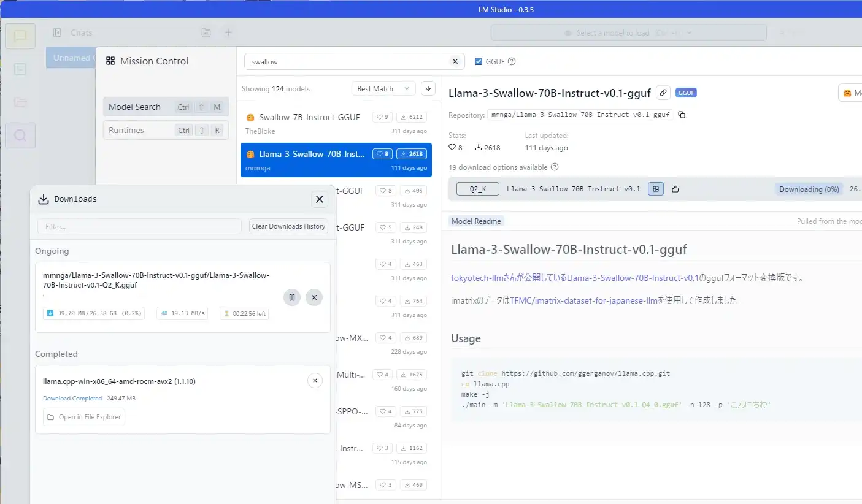
Task: Open the Chat sidebar icon
Action: coord(20,36)
